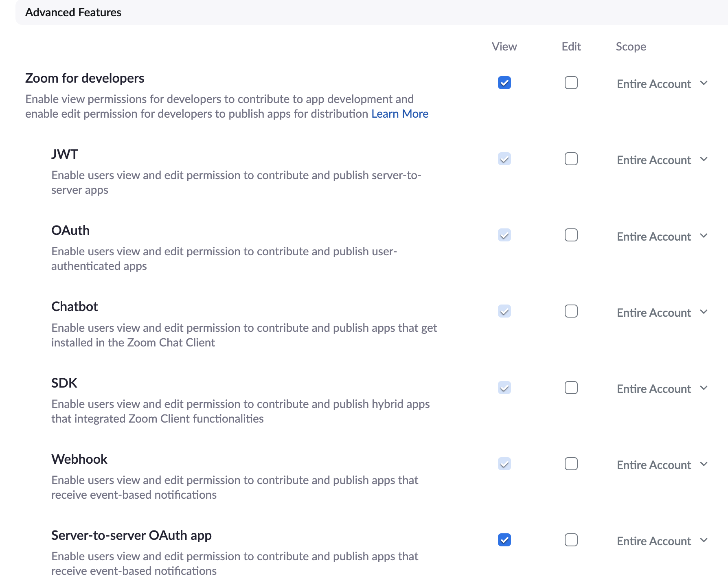Enable Edit permission for Zoom for developers
The width and height of the screenshot is (728, 583).
[571, 83]
